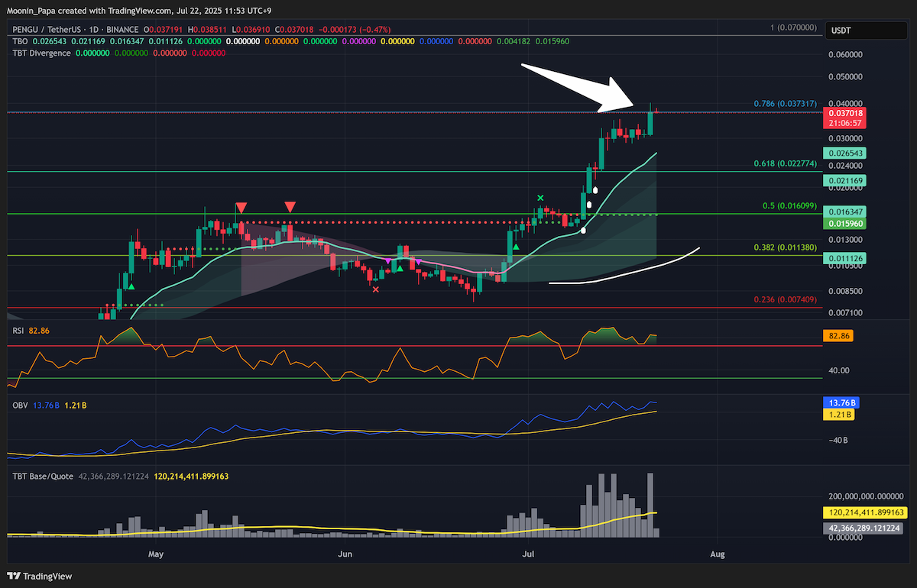Click the red X marker in June
This screenshot has width=917, height=588.
[x=375, y=289]
